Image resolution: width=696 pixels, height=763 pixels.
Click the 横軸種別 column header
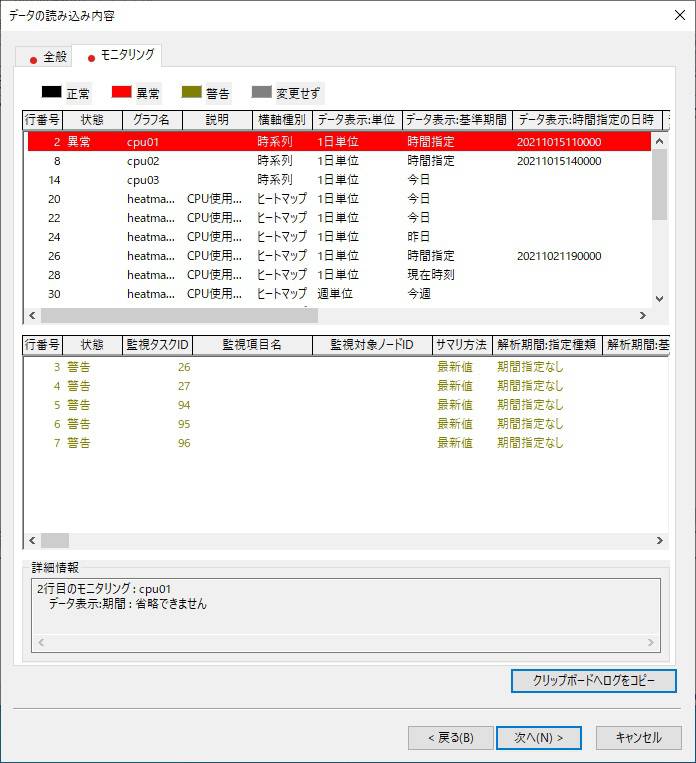[x=282, y=120]
